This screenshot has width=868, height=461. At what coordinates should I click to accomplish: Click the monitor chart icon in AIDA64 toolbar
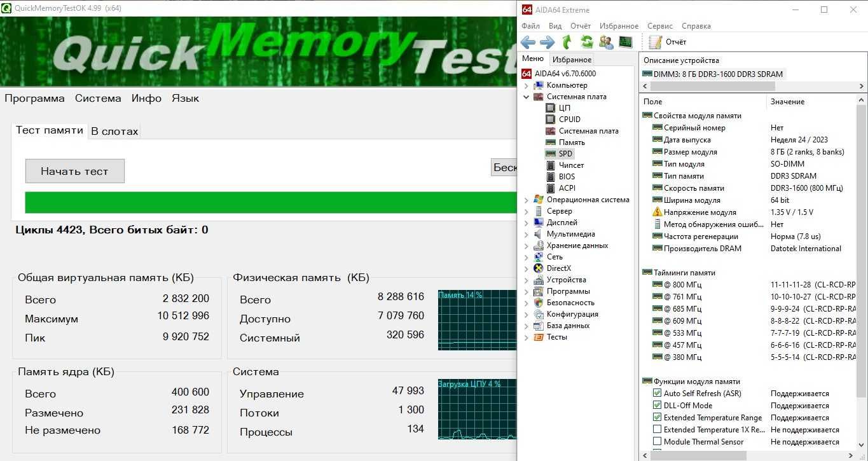626,43
